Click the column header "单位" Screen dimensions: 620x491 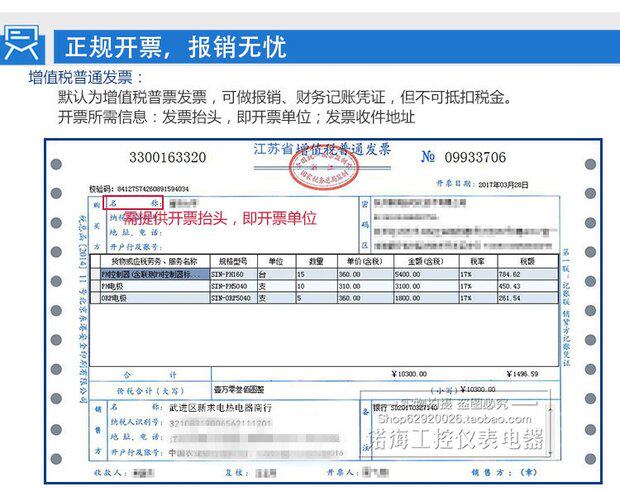(x=276, y=261)
